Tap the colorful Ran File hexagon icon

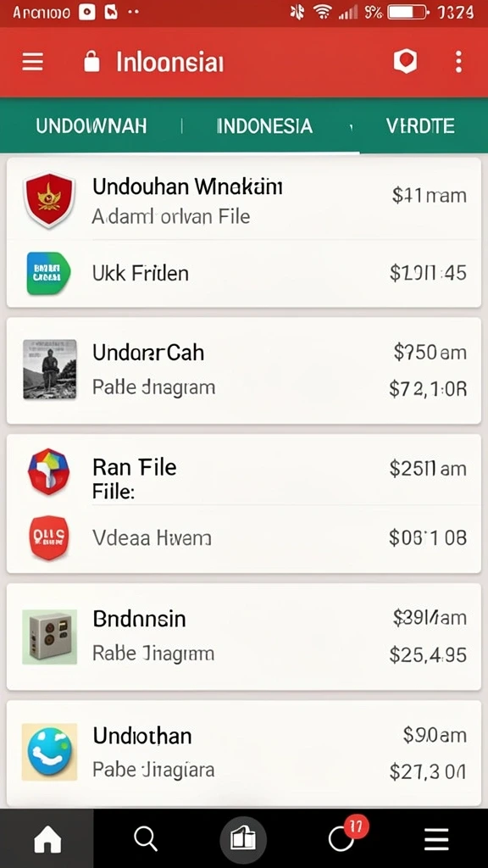coord(48,471)
